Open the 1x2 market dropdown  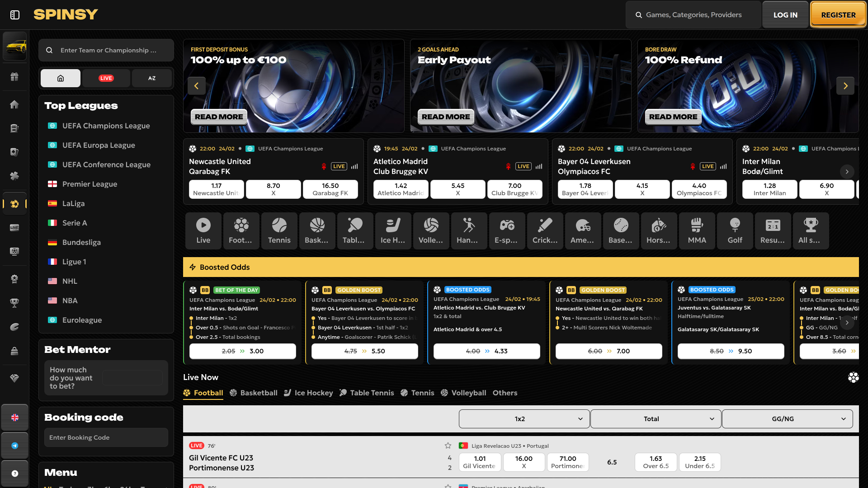524,419
